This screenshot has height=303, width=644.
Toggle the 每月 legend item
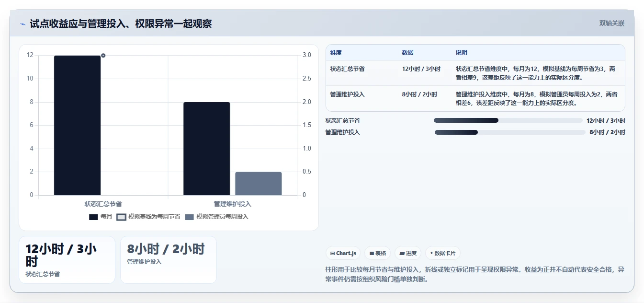coord(101,217)
